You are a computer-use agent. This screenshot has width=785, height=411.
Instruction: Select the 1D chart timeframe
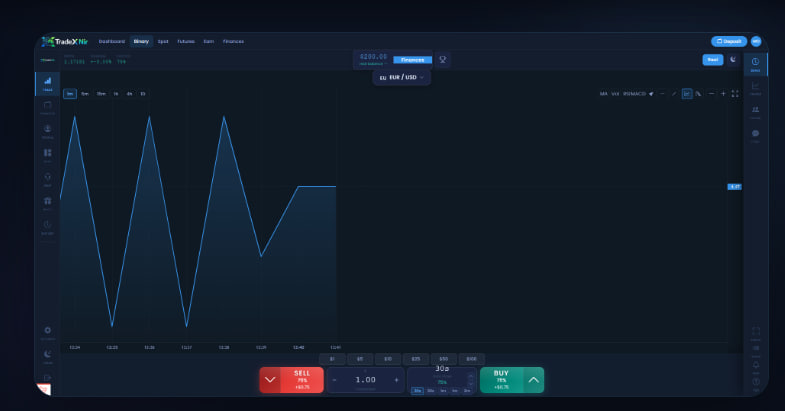(143, 94)
